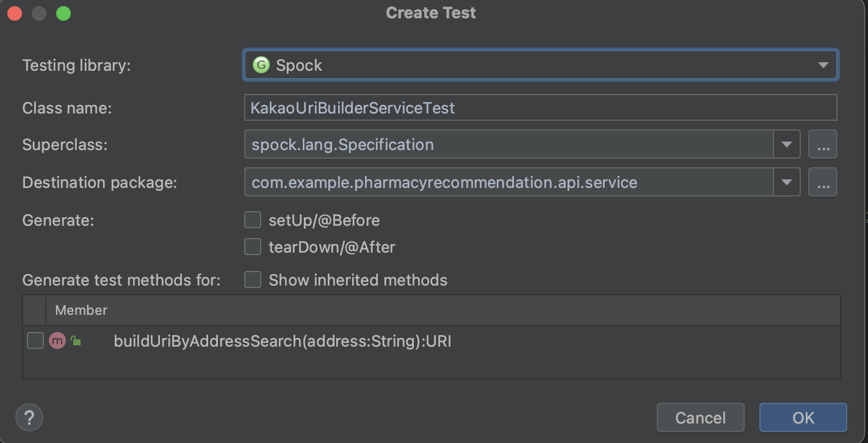The width and height of the screenshot is (868, 443).
Task: Click the green public lock icon
Action: coord(76,340)
